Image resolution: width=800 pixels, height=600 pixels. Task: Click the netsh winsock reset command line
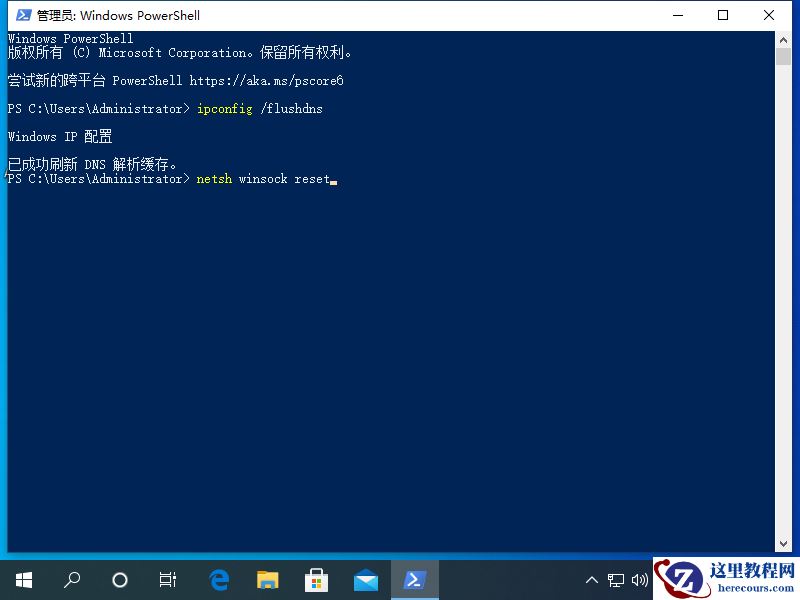[262, 179]
